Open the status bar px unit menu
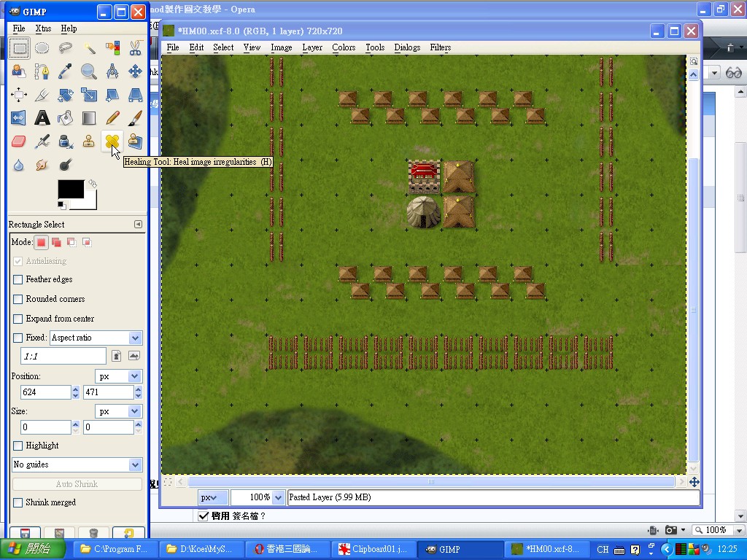The height and width of the screenshot is (560, 747). click(213, 497)
